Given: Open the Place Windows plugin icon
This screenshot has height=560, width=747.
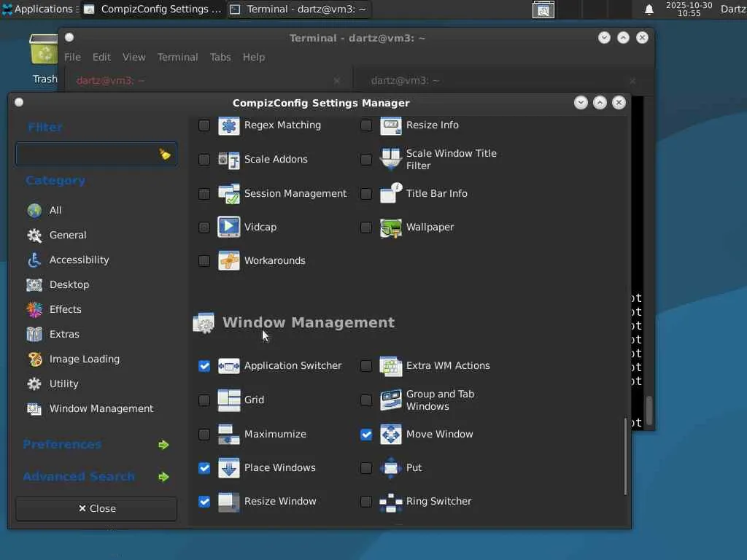Looking at the screenshot, I should pos(228,468).
